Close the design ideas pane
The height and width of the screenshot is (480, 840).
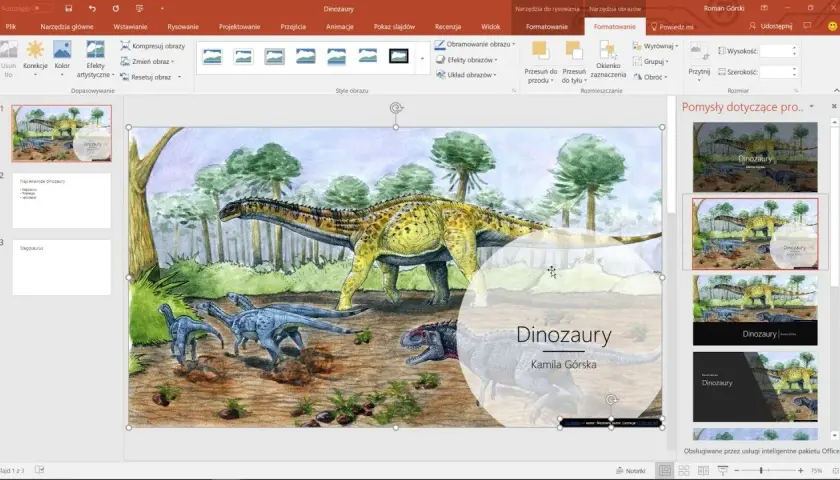click(834, 107)
